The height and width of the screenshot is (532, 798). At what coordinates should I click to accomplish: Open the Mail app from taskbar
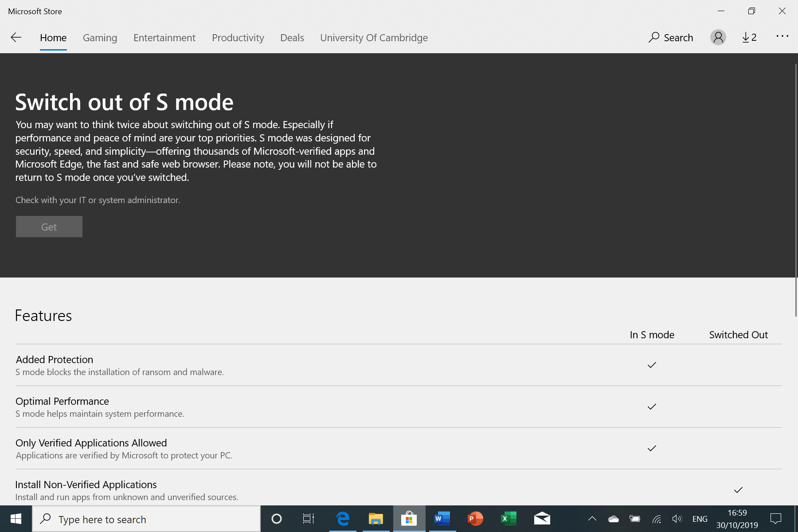[542, 519]
